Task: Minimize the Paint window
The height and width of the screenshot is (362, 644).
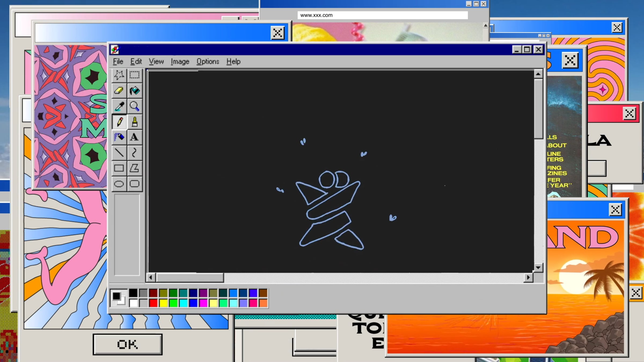Action: coord(517,50)
